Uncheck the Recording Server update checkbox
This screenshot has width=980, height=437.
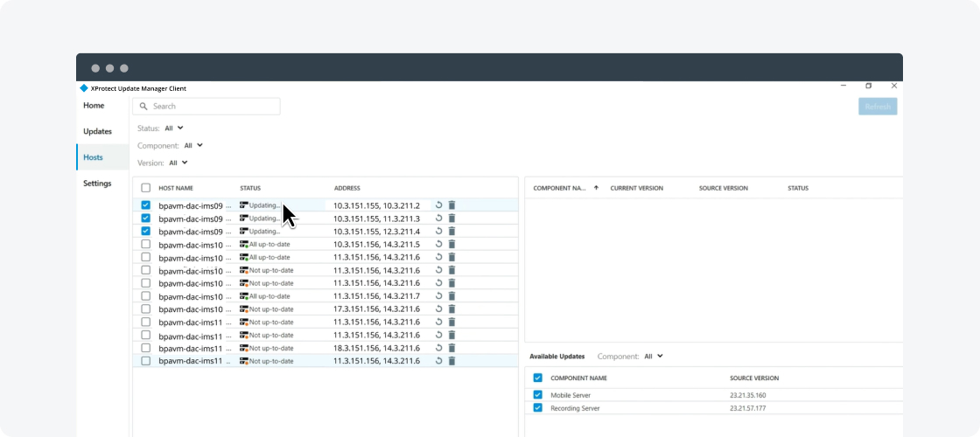coord(538,408)
